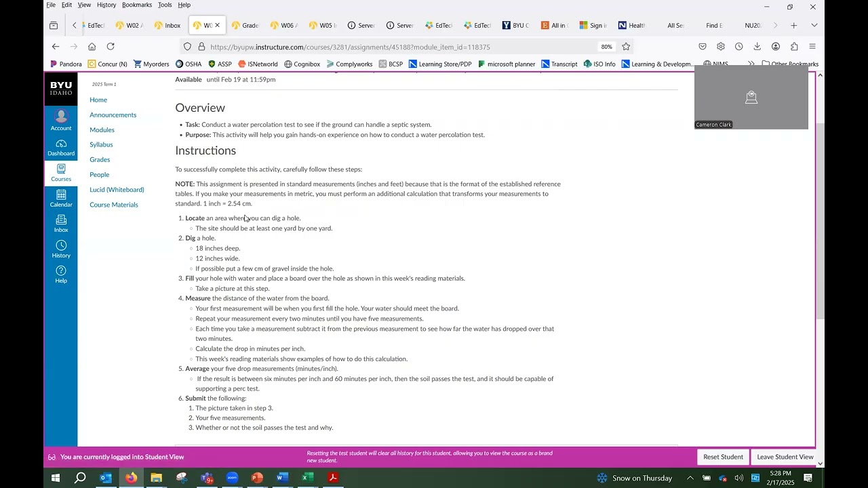
Task: Open the Tools menu
Action: (x=165, y=5)
